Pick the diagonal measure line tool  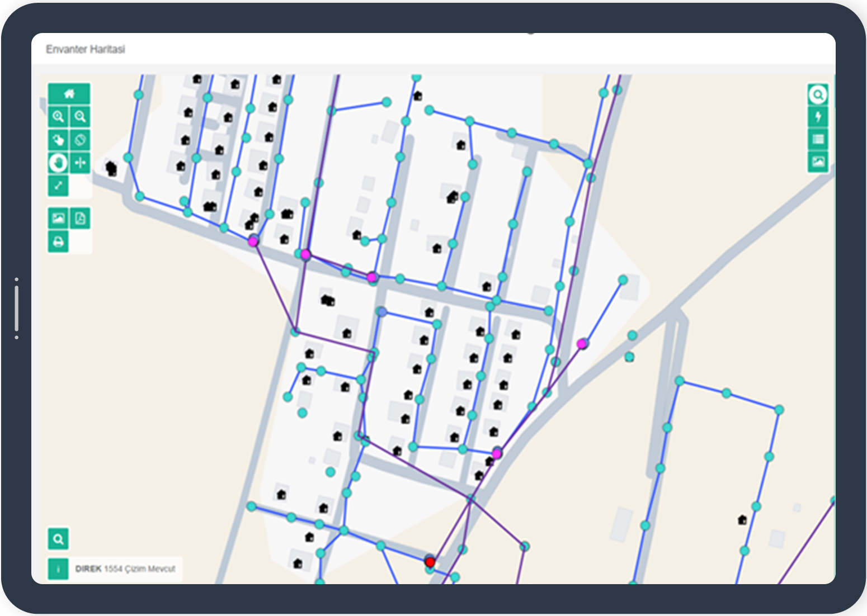[x=58, y=186]
